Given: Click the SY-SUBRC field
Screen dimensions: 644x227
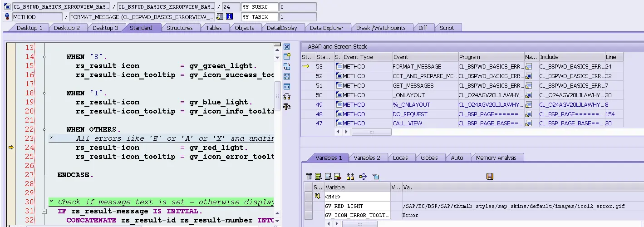Looking at the screenshot, I should point(259,7).
